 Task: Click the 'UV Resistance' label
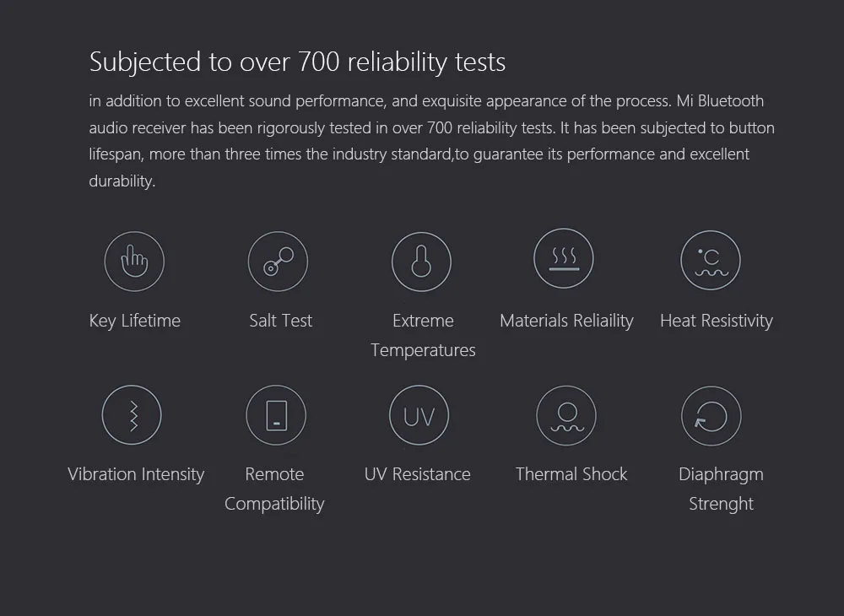click(x=417, y=474)
